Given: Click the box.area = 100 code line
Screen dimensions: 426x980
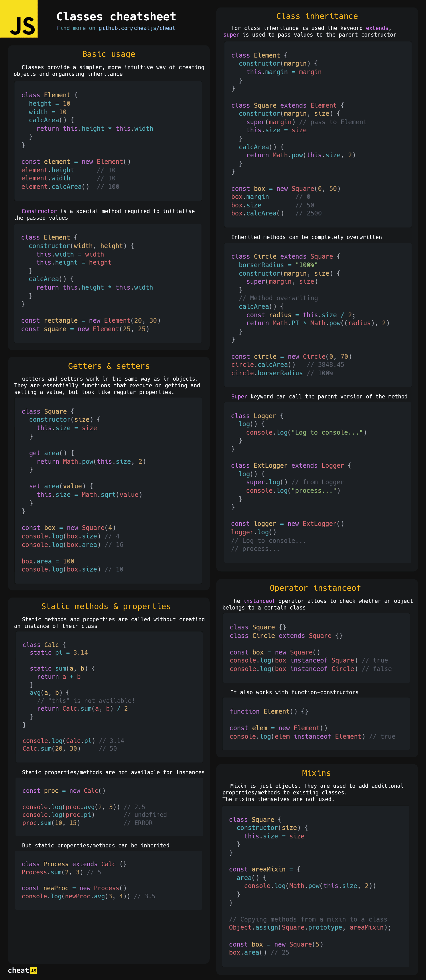Looking at the screenshot, I should (48, 561).
